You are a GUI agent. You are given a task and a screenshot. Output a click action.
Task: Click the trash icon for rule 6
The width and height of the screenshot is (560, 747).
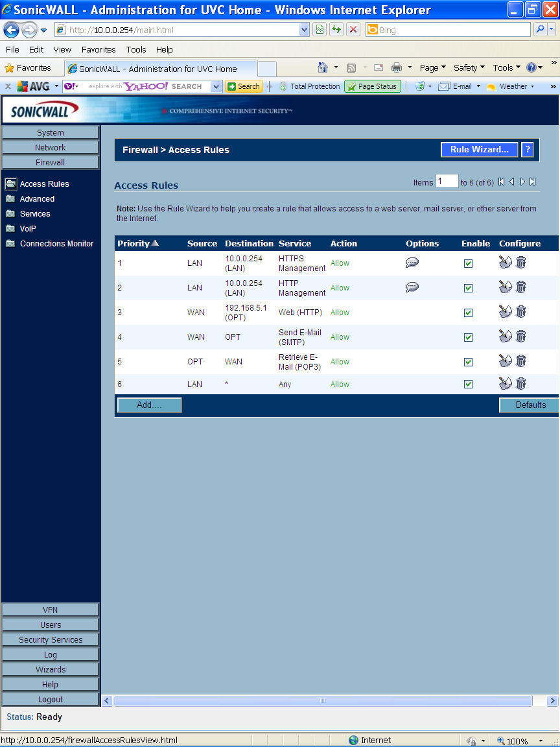(x=520, y=384)
